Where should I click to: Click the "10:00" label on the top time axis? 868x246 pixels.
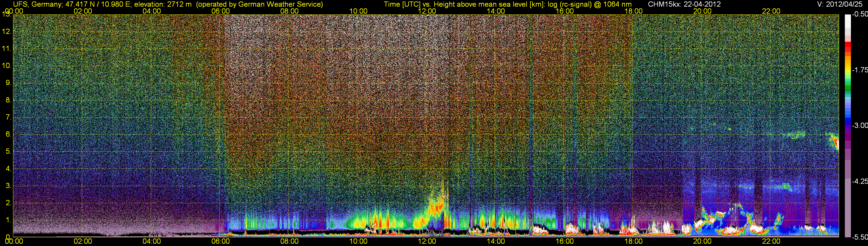click(x=358, y=11)
